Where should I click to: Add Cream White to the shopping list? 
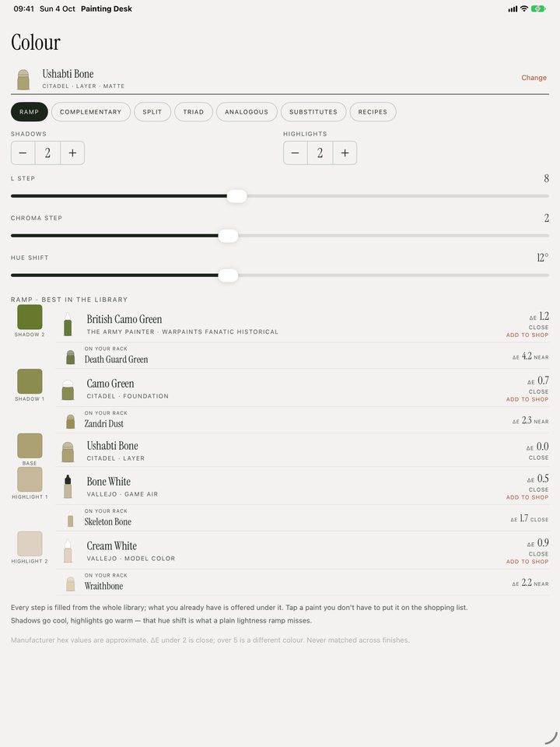pyautogui.click(x=527, y=562)
